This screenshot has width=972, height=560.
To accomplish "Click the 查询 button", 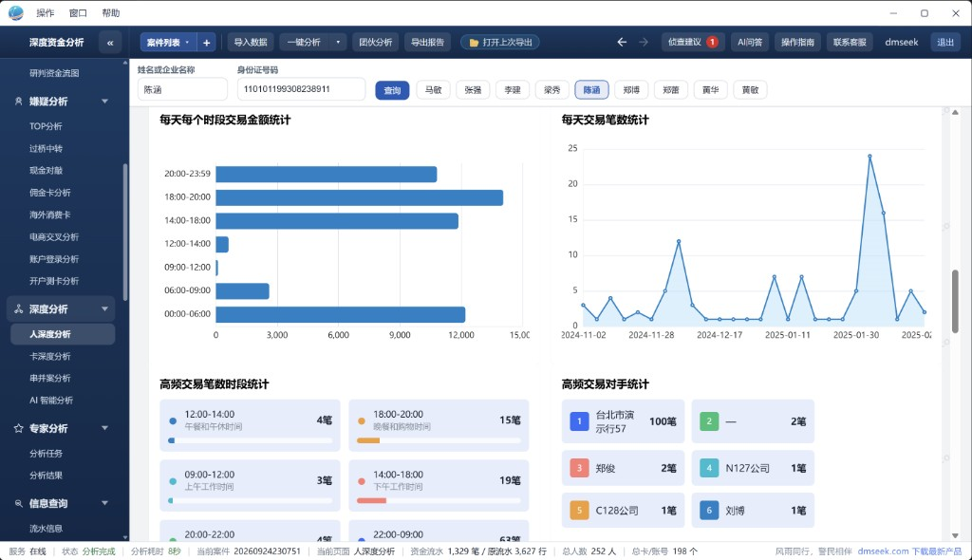I will pyautogui.click(x=392, y=90).
